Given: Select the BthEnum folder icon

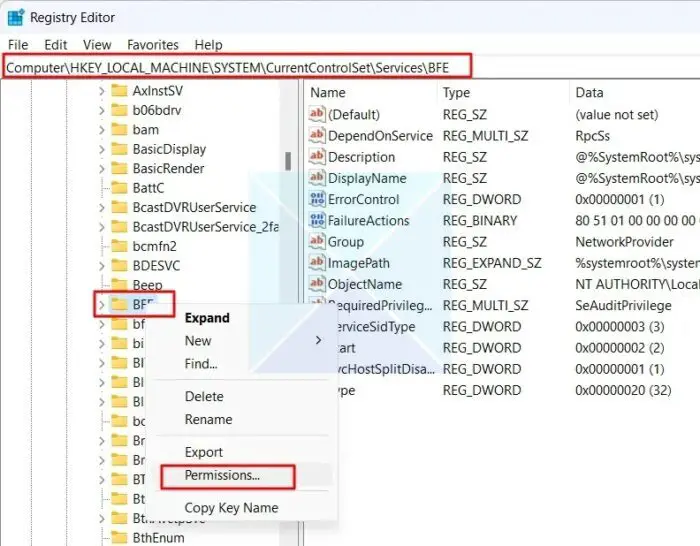Looking at the screenshot, I should [x=119, y=538].
